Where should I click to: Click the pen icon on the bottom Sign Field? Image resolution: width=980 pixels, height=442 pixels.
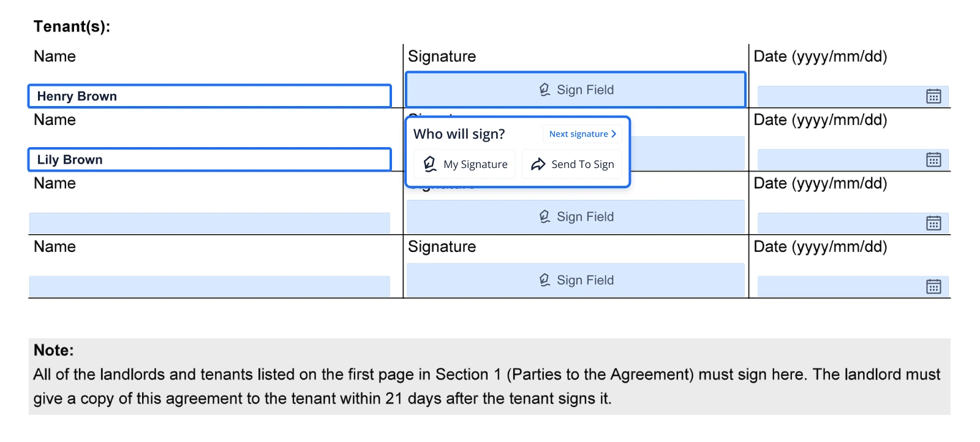(x=544, y=280)
